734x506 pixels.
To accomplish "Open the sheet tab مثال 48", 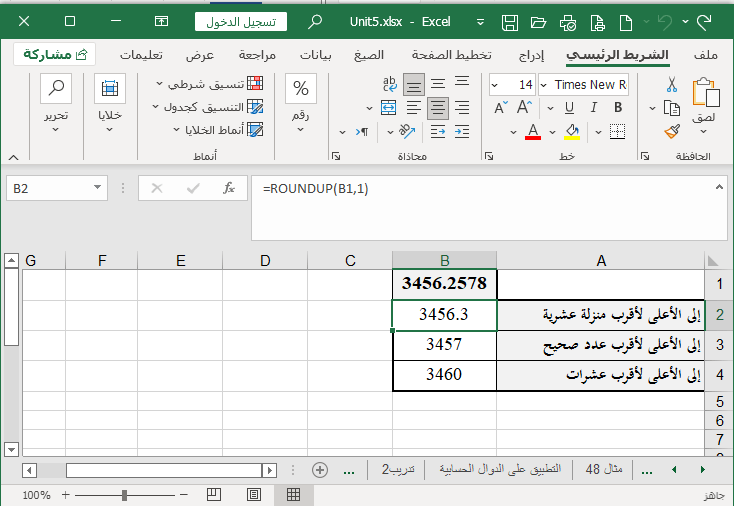I will (x=604, y=469).
